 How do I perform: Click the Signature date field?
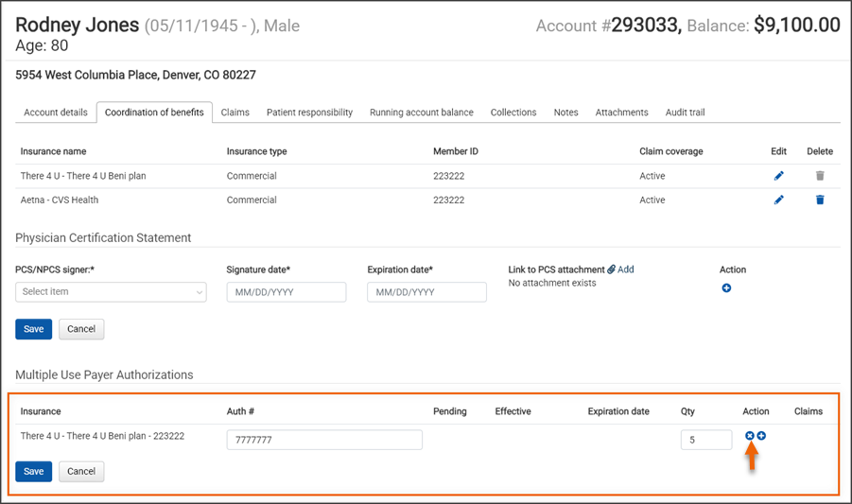pyautogui.click(x=287, y=292)
